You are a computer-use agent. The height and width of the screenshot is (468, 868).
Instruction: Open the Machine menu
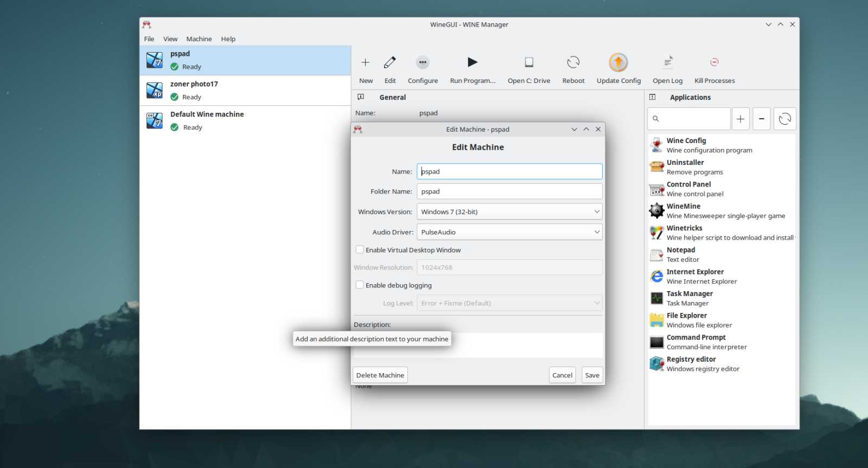coord(199,39)
